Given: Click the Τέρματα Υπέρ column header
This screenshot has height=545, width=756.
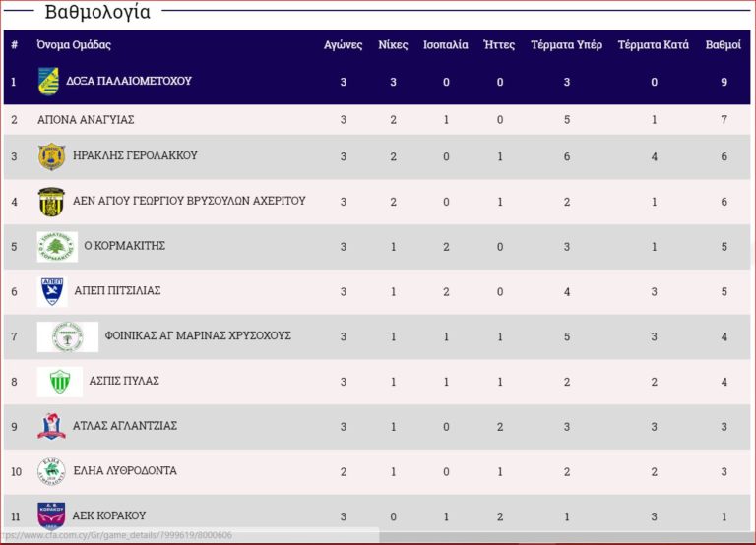Looking at the screenshot, I should point(566,45).
